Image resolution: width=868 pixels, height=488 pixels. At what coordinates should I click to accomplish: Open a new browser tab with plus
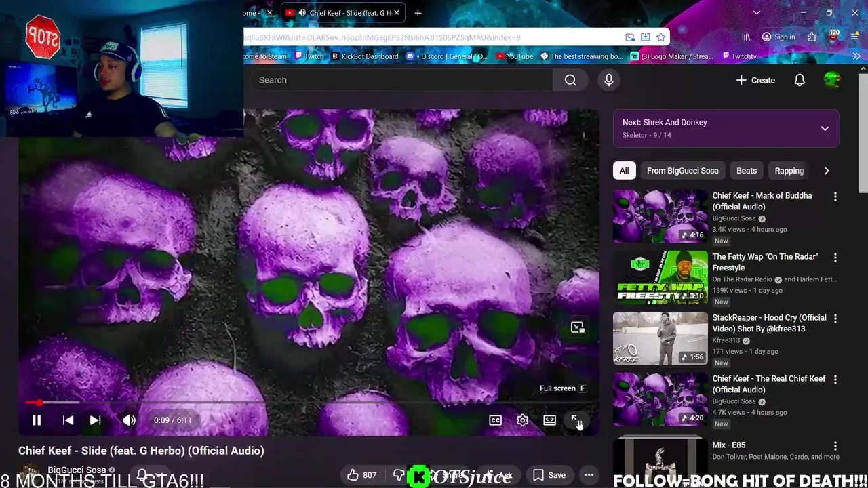point(418,12)
